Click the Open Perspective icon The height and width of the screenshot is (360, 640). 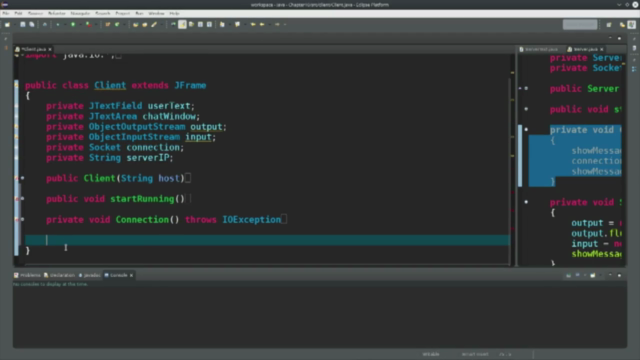coord(609,24)
